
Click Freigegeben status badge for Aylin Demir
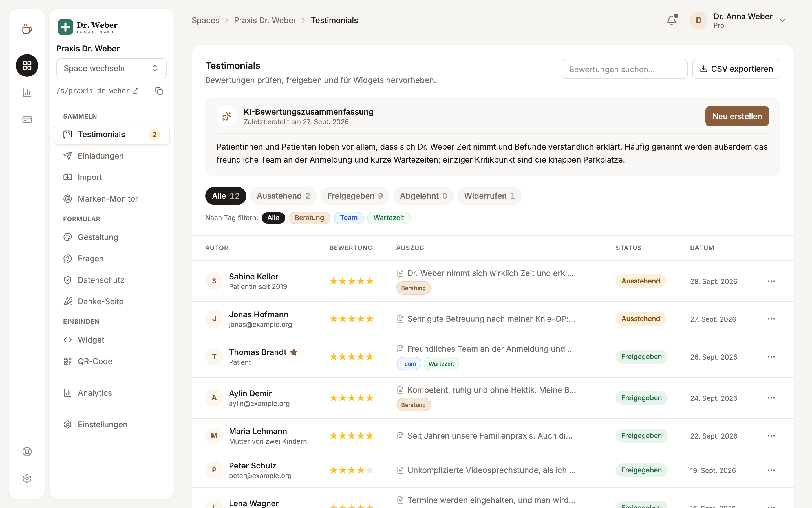click(641, 398)
